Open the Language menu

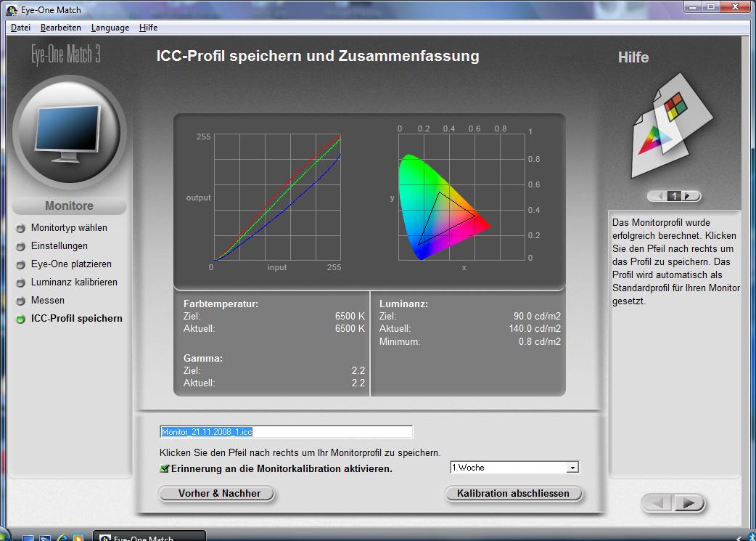[110, 28]
